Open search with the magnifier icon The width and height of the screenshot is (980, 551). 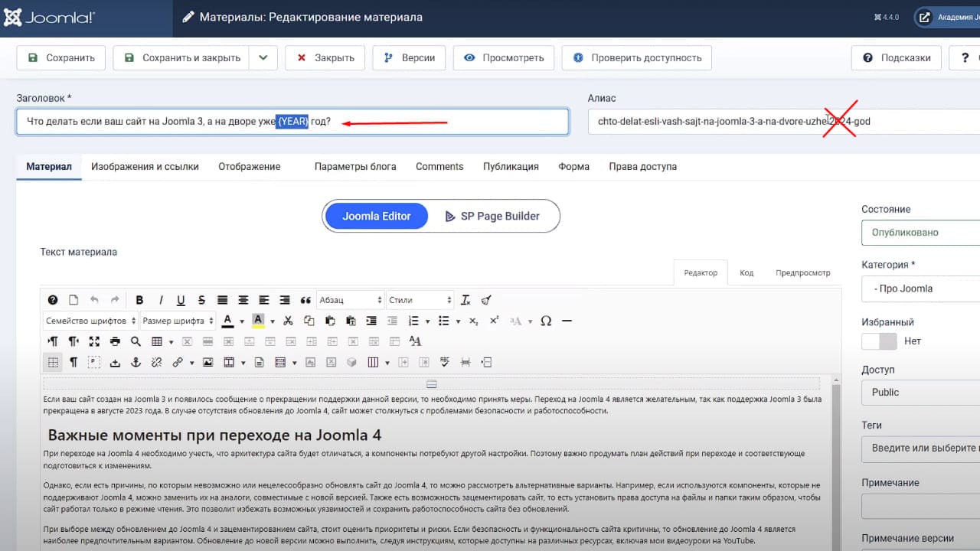(136, 341)
